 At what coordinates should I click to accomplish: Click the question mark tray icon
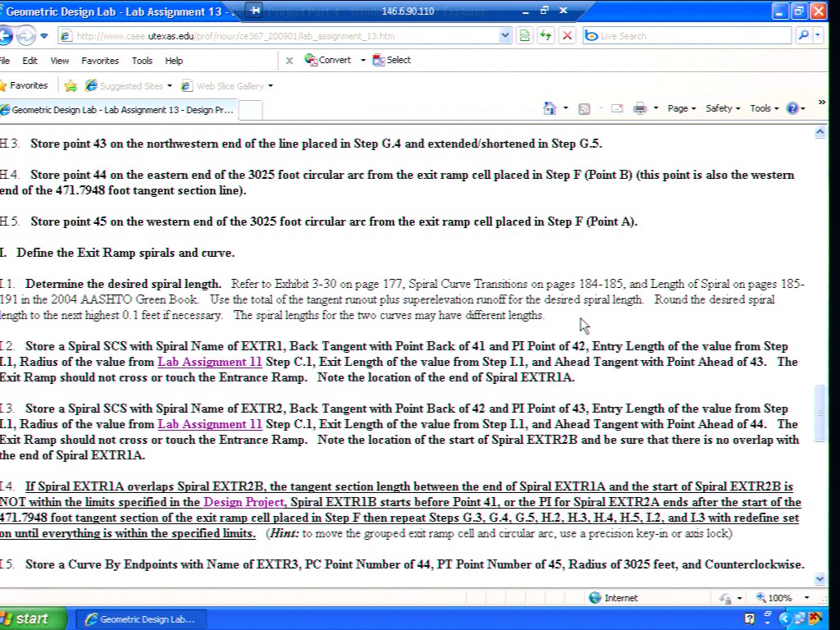[x=750, y=619]
